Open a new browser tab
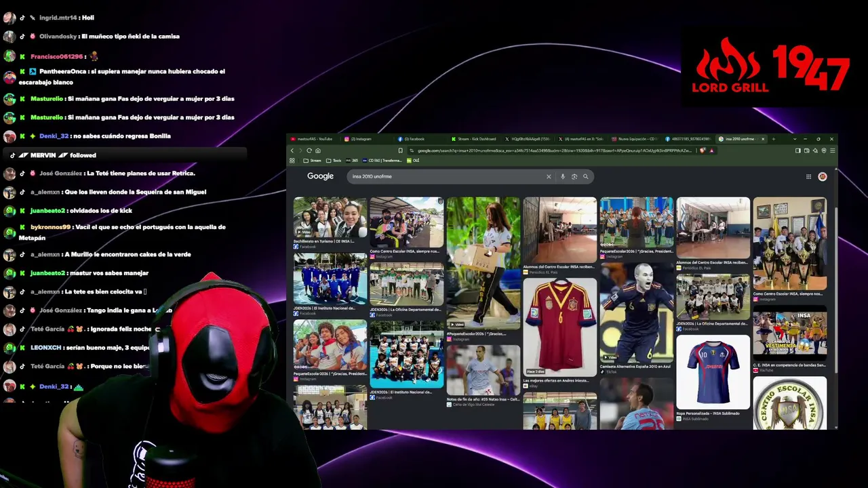The image size is (868, 488). tap(773, 139)
